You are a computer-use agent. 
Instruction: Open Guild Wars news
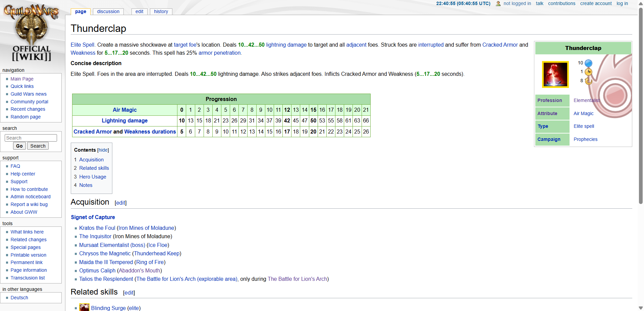(x=29, y=94)
